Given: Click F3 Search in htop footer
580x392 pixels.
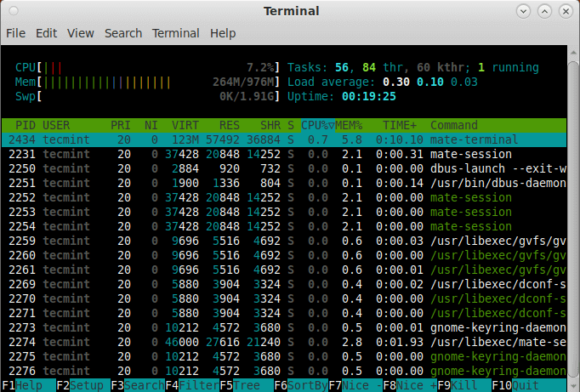Looking at the screenshot, I should [x=138, y=385].
